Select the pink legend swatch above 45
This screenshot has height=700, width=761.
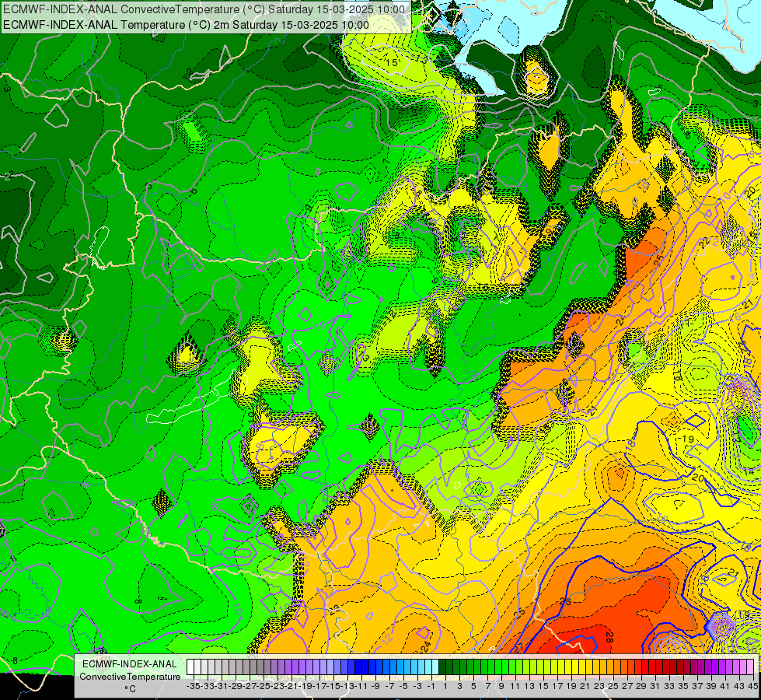click(750, 667)
